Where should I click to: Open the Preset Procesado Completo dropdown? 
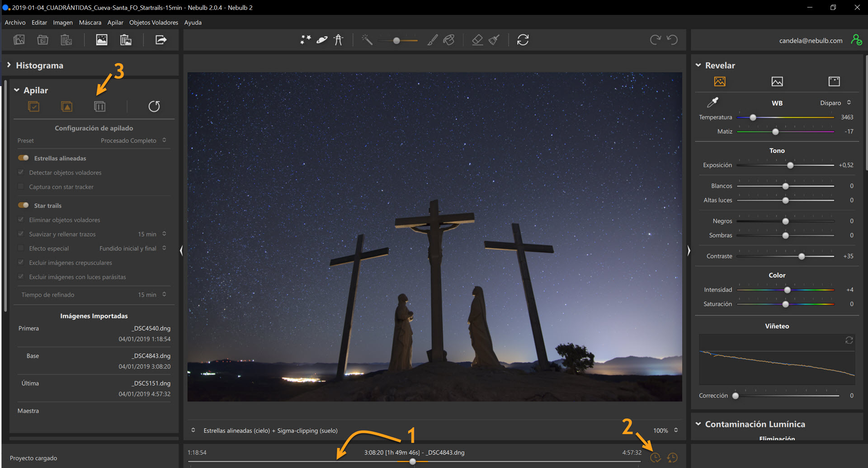pos(133,141)
